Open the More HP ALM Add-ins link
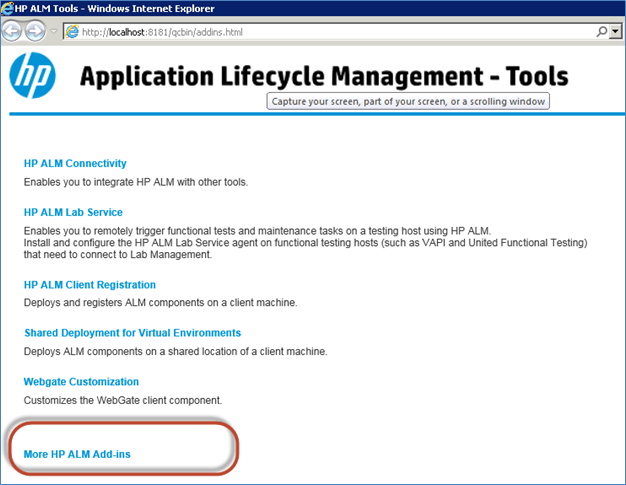 point(77,454)
